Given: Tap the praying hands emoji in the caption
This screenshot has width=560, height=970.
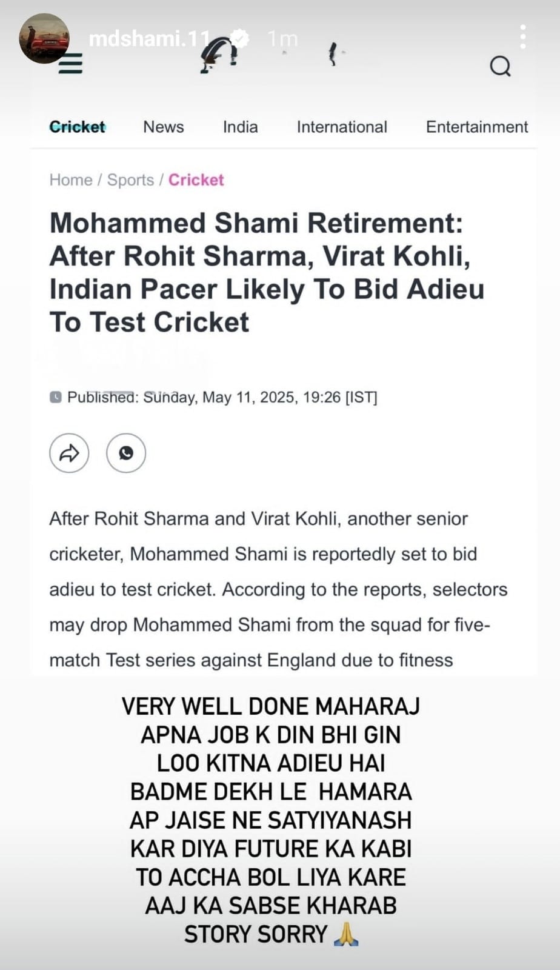Looking at the screenshot, I should click(x=346, y=934).
